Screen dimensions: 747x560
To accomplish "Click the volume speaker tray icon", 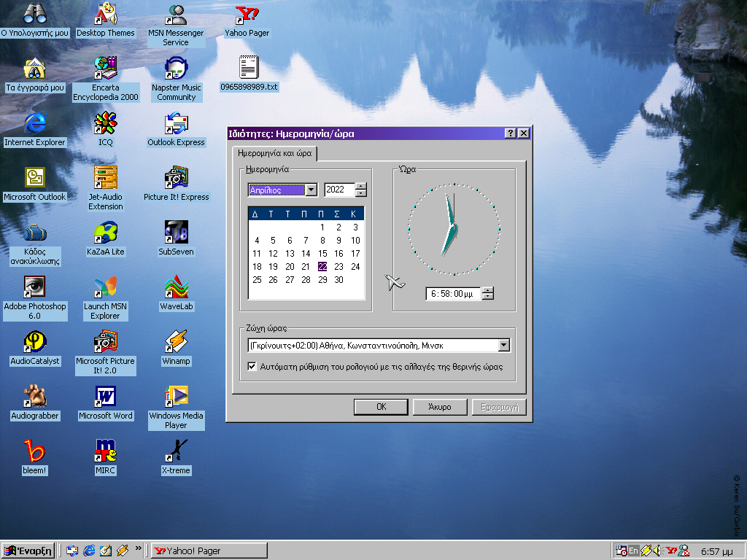I will pyautogui.click(x=657, y=551).
